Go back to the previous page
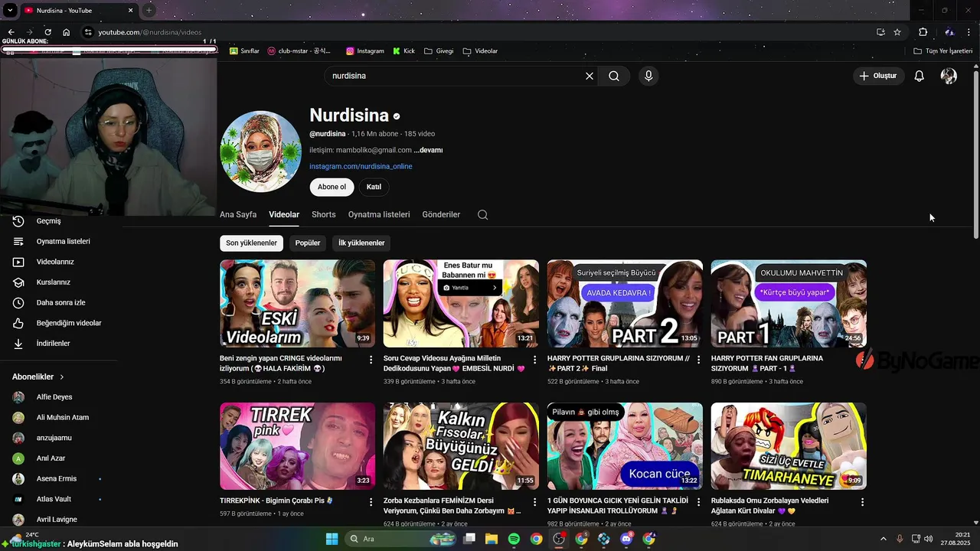Screen dimensions: 980x551 tap(11, 32)
